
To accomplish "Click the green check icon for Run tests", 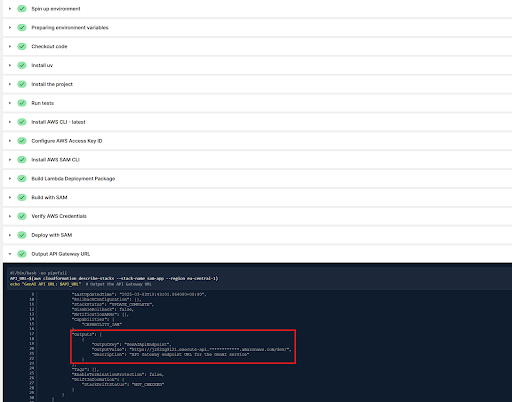I will coord(22,103).
